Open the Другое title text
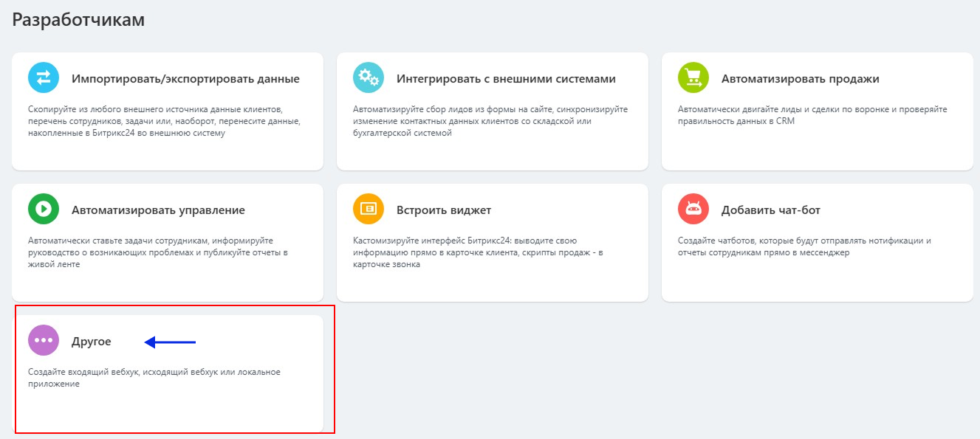The height and width of the screenshot is (439, 980). click(x=92, y=342)
